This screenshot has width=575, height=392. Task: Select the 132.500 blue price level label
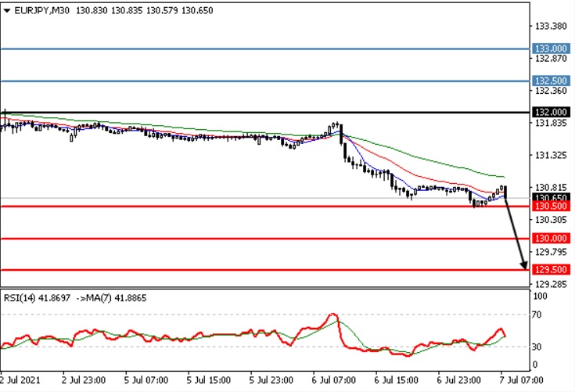click(551, 81)
